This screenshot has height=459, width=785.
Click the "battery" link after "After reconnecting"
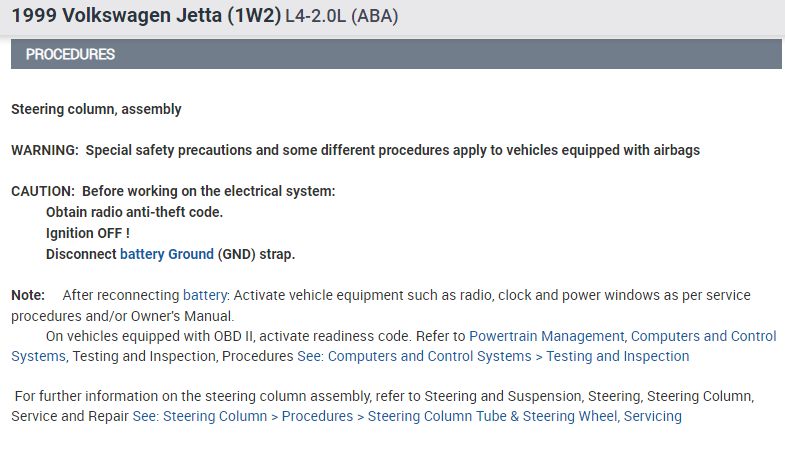(206, 296)
